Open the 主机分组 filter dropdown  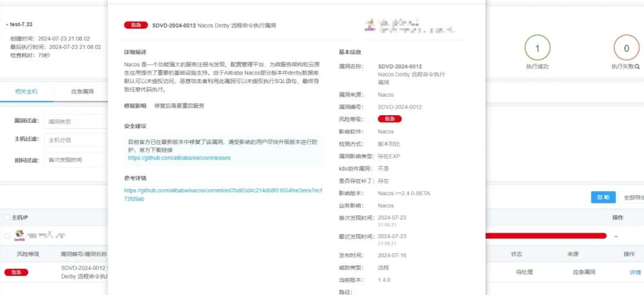tap(76, 140)
